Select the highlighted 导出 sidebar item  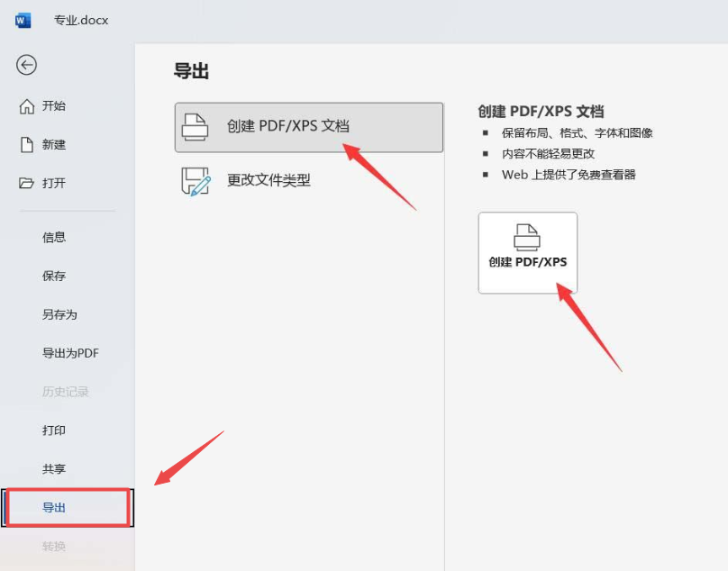(54, 508)
